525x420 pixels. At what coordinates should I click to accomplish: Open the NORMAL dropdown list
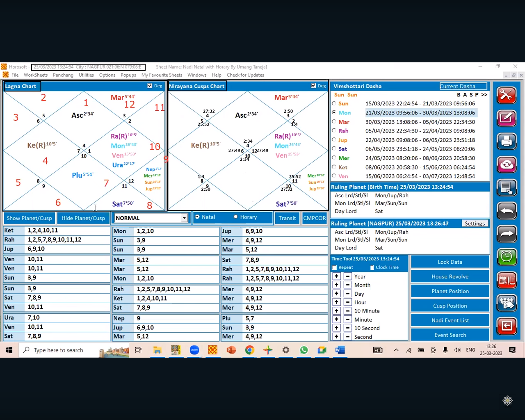click(184, 218)
